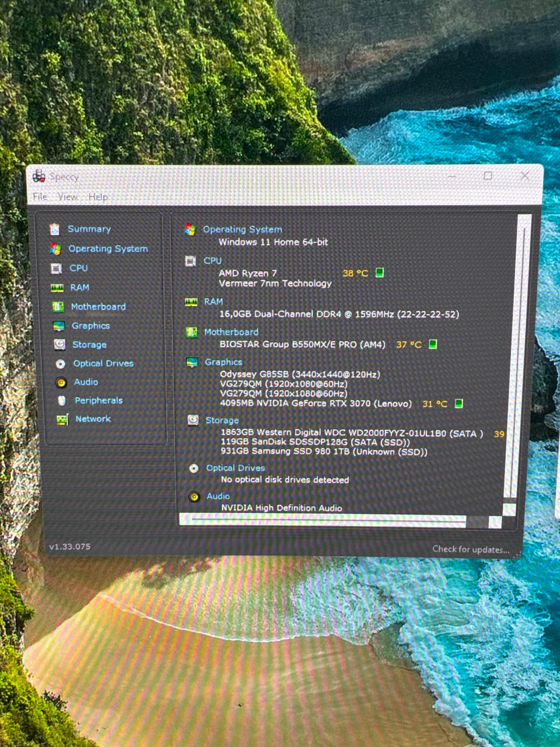Viewport: 560px width, 747px height.
Task: Click the Graphics heading in summary
Action: (x=223, y=362)
